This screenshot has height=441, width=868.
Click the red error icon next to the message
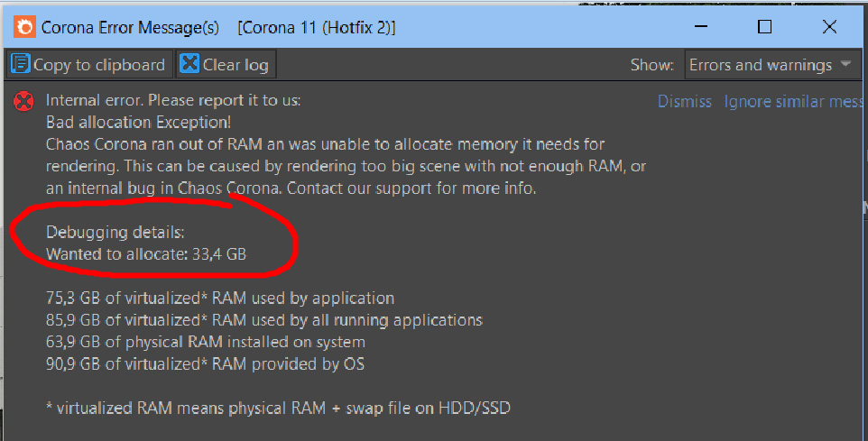pyautogui.click(x=24, y=102)
